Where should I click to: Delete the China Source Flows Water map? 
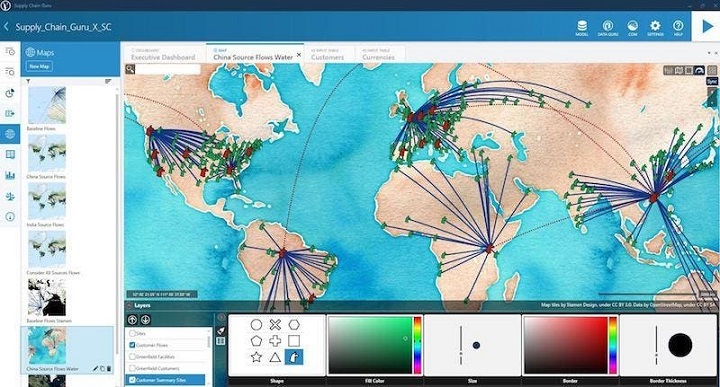click(109, 369)
